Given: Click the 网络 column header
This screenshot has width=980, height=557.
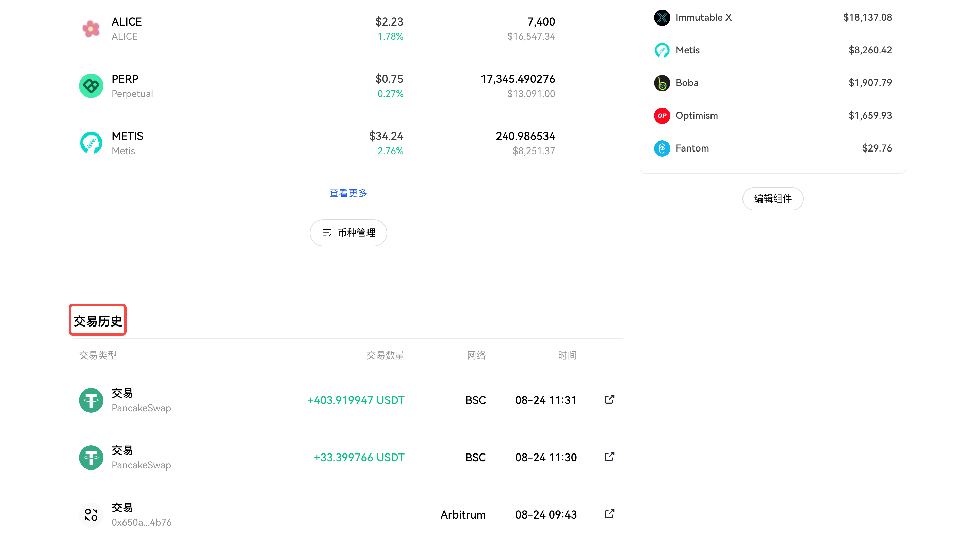Looking at the screenshot, I should coord(476,355).
